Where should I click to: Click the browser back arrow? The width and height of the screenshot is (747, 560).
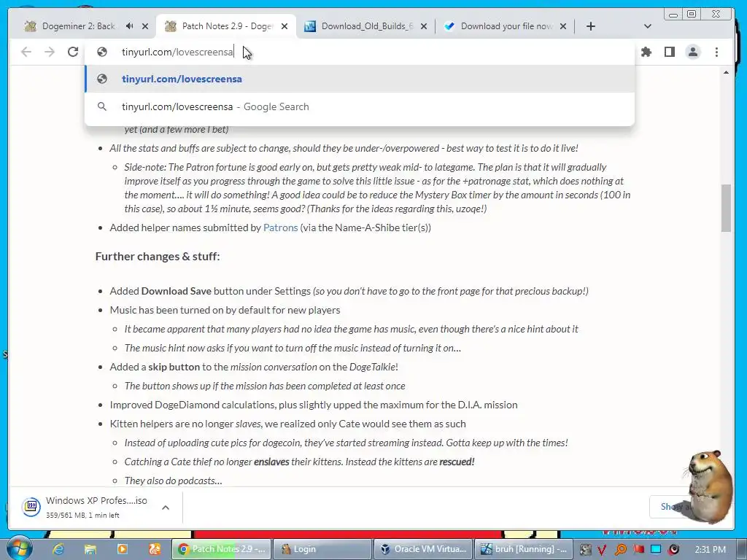coord(26,52)
